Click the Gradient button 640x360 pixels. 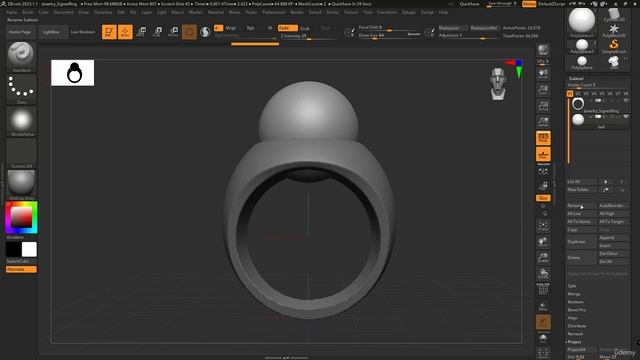pyautogui.click(x=15, y=237)
